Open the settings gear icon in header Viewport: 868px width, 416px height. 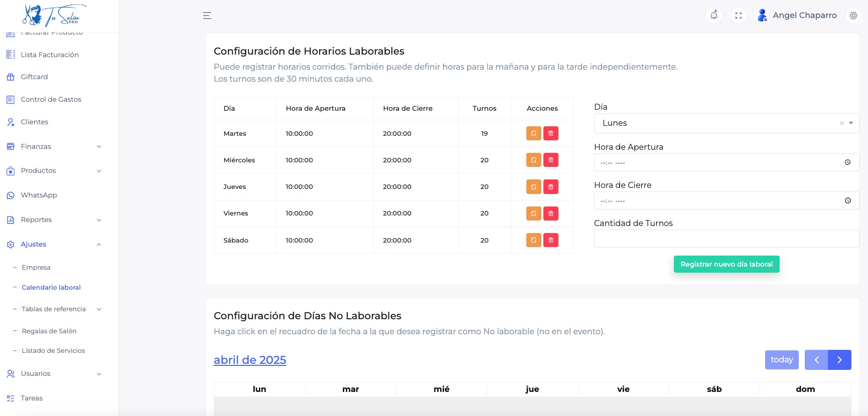pyautogui.click(x=853, y=16)
